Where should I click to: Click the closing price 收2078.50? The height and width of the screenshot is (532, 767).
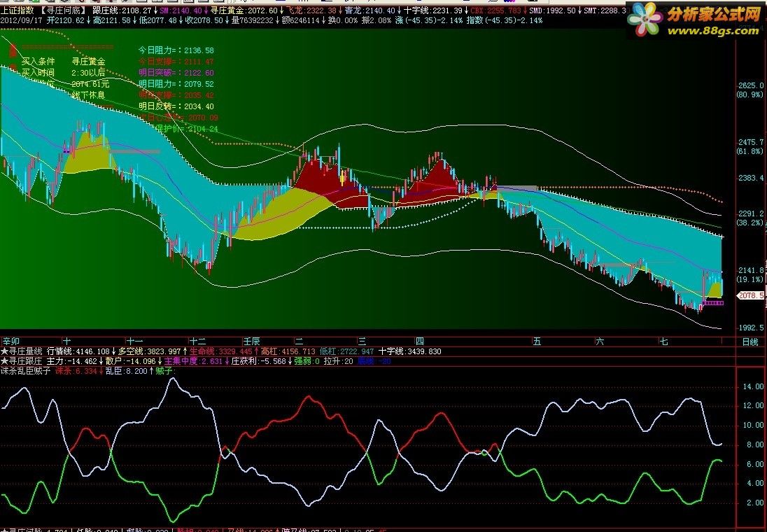204,20
